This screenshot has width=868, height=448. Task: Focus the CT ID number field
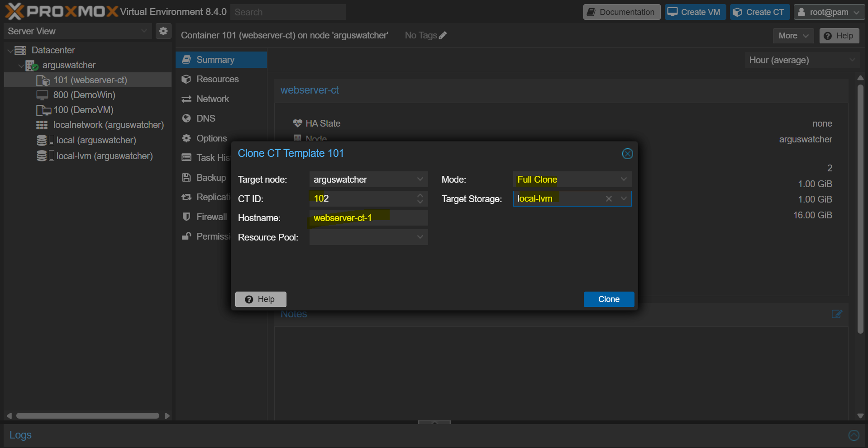[x=362, y=198]
